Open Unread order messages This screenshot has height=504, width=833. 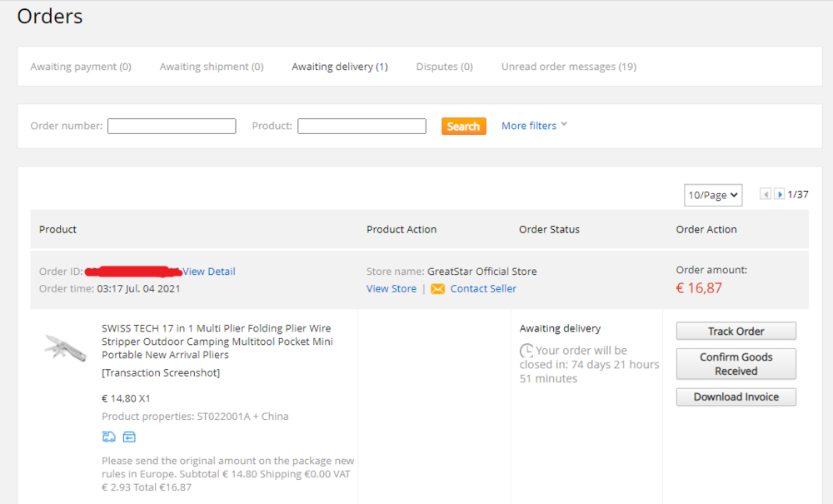pos(569,66)
